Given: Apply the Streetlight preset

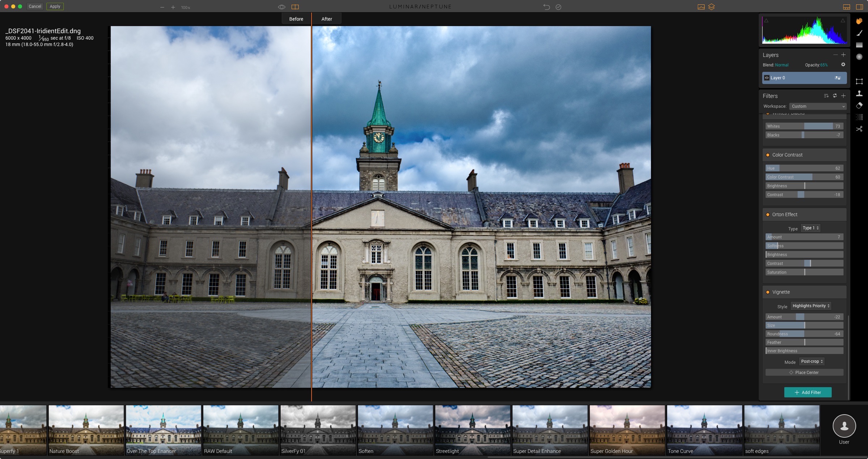Looking at the screenshot, I should pyautogui.click(x=473, y=430).
